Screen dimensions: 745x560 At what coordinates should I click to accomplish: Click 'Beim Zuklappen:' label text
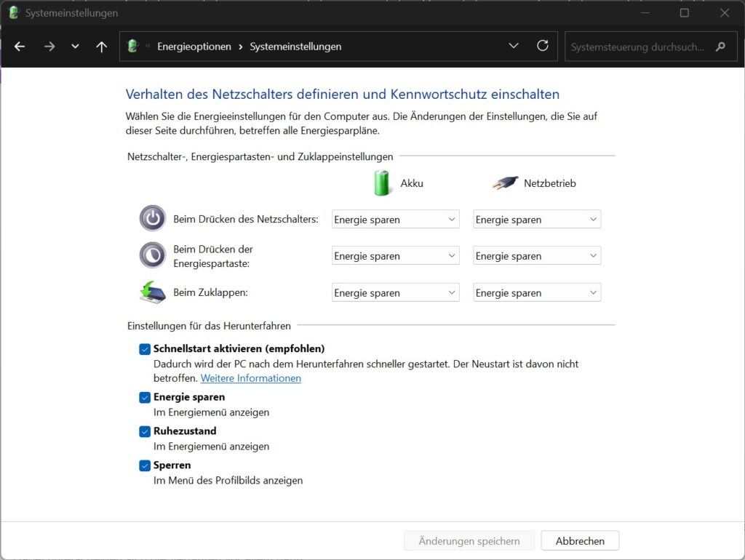tap(210, 292)
